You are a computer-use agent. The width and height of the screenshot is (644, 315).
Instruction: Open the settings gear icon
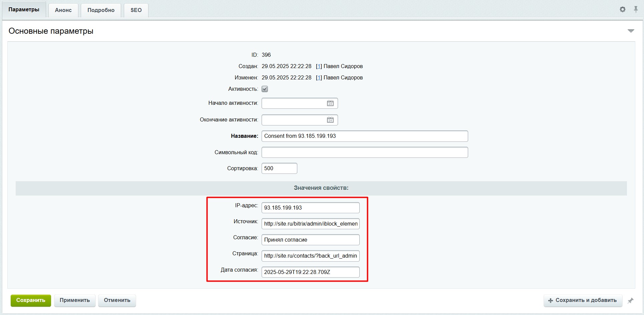[622, 9]
